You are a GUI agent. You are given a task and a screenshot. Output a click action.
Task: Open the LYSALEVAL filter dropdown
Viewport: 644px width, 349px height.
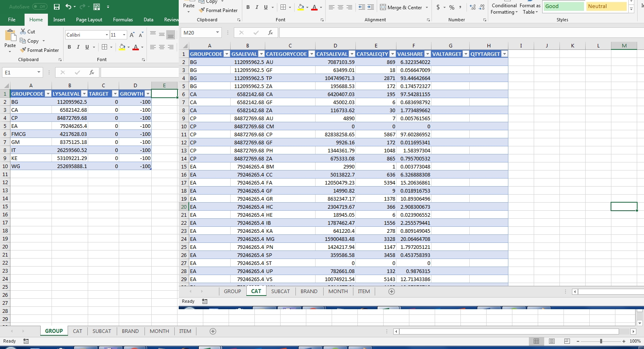(x=84, y=94)
